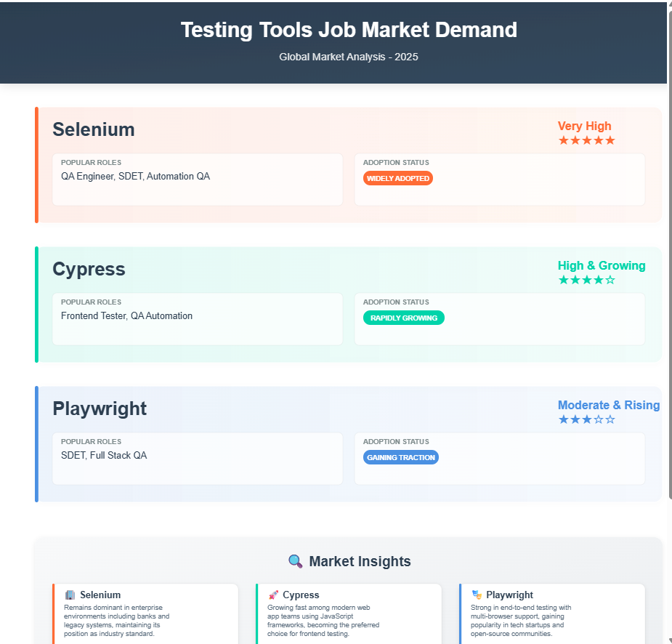Click the five-star rating under Very High
This screenshot has height=644, width=672.
tap(587, 140)
